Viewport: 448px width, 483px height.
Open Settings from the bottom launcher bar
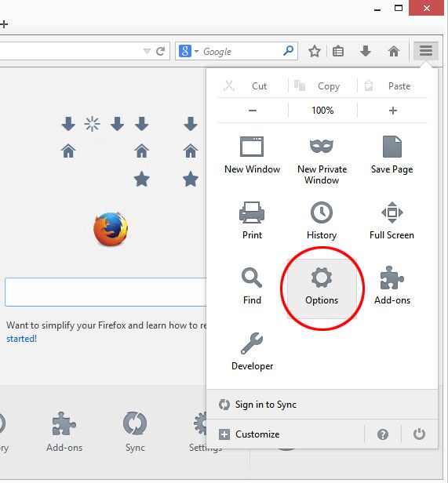click(199, 432)
